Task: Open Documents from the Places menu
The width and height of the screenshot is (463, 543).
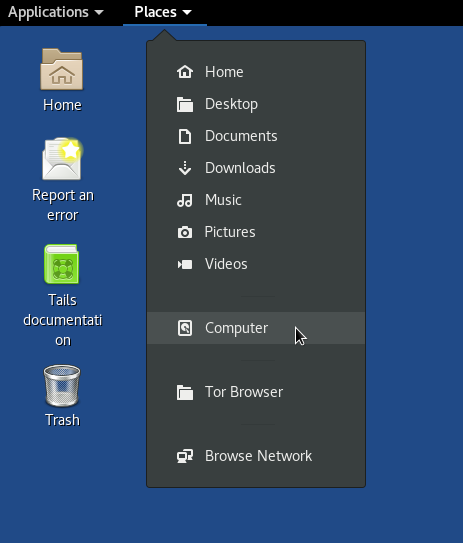Action: [x=256, y=136]
